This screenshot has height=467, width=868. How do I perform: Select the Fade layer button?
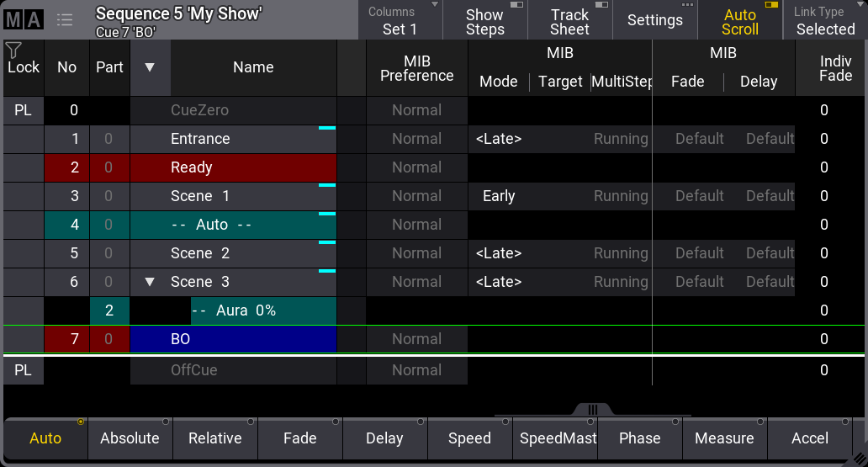tap(299, 438)
